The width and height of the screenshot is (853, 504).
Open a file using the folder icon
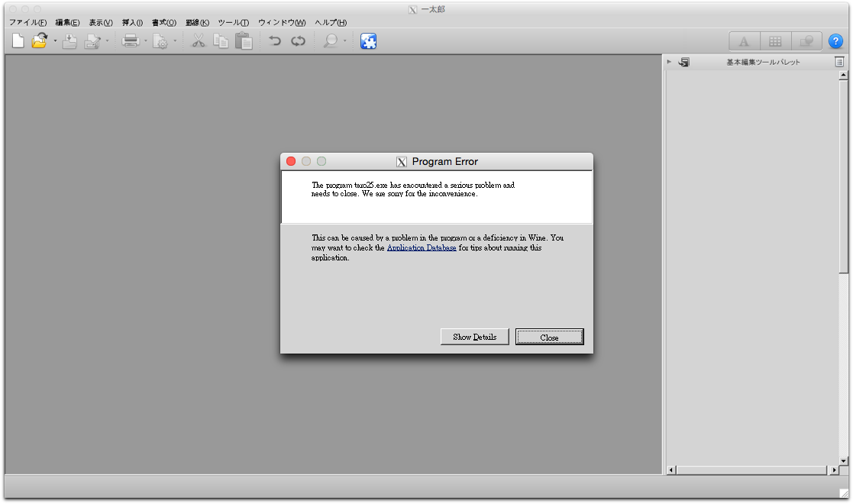click(39, 40)
